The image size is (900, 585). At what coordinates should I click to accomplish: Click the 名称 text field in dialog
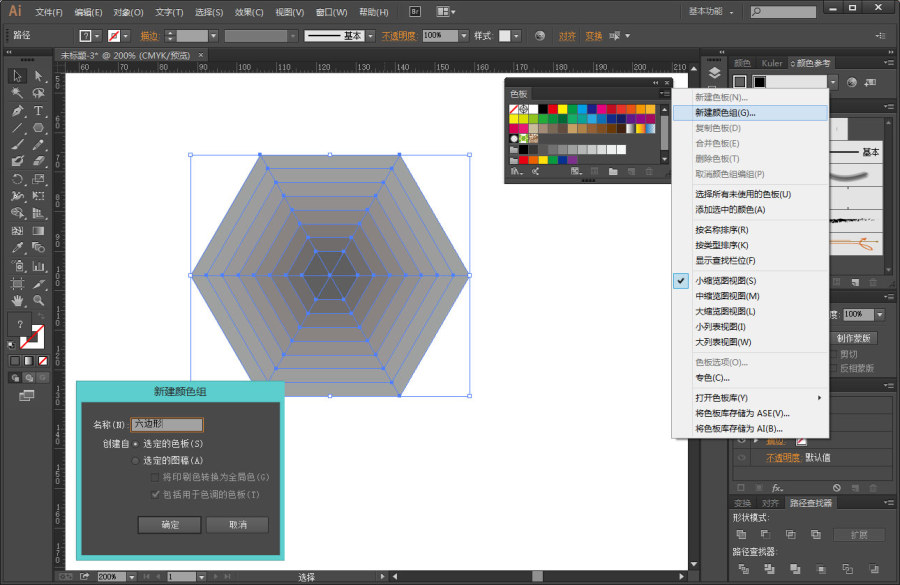[167, 424]
